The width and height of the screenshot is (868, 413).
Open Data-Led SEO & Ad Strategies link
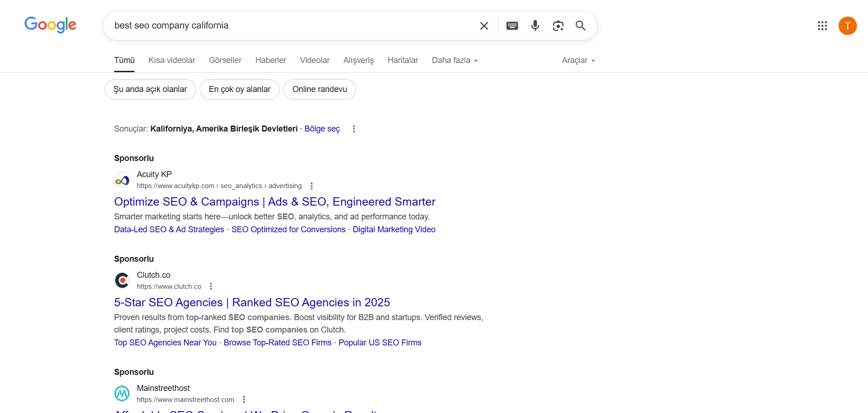pyautogui.click(x=169, y=229)
